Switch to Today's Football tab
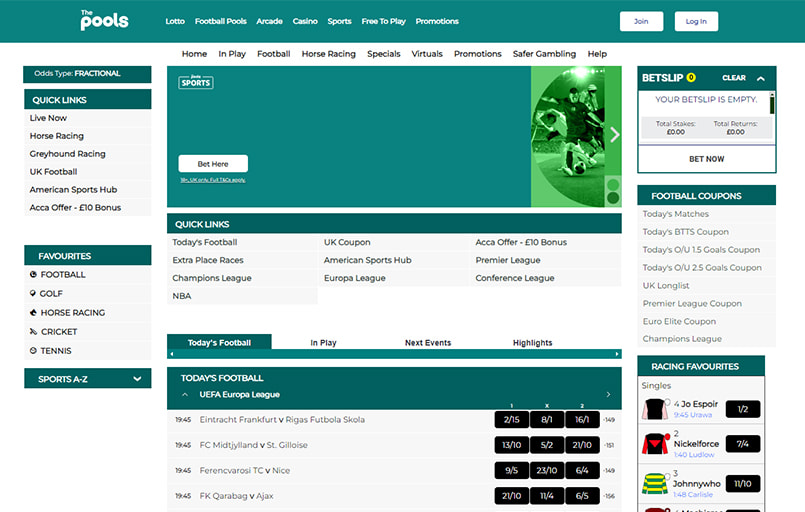This screenshot has height=512, width=805. [x=219, y=342]
